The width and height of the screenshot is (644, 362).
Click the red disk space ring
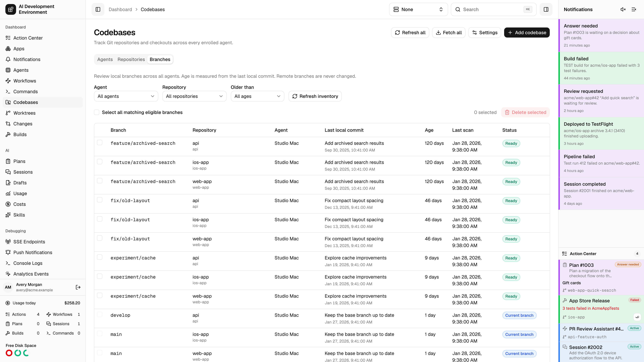point(9,353)
